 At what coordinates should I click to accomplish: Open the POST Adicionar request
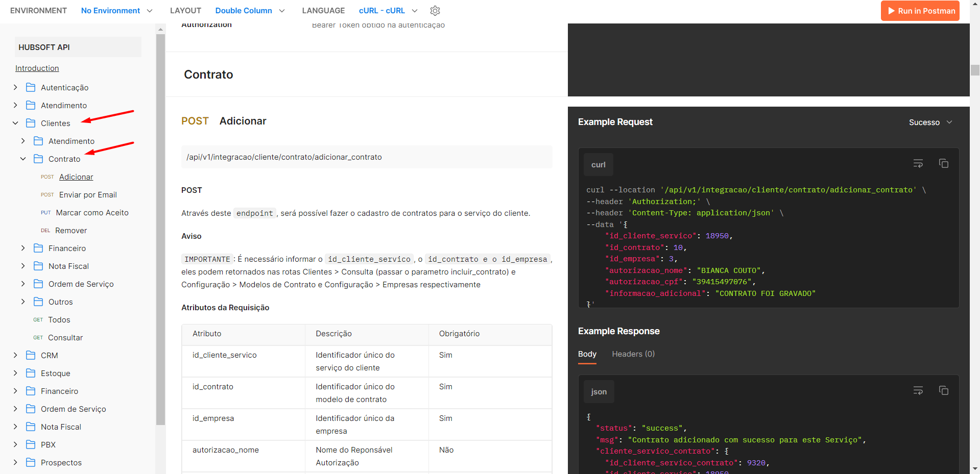(76, 177)
